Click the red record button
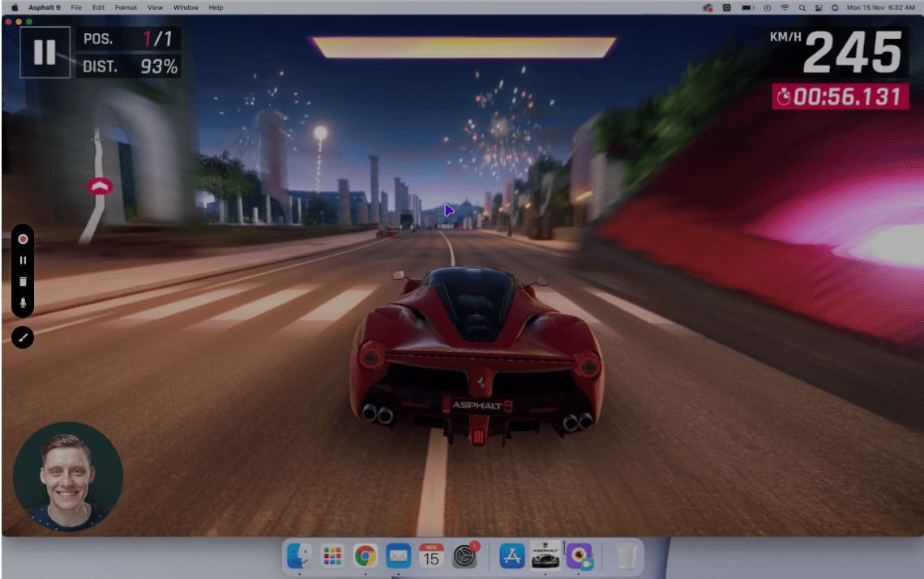 click(x=23, y=238)
